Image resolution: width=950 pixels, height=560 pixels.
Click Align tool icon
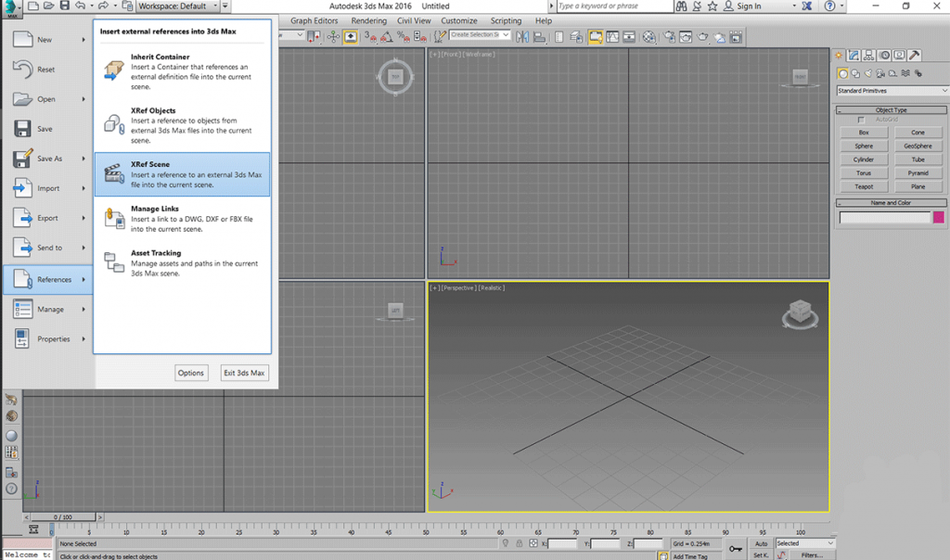click(539, 37)
